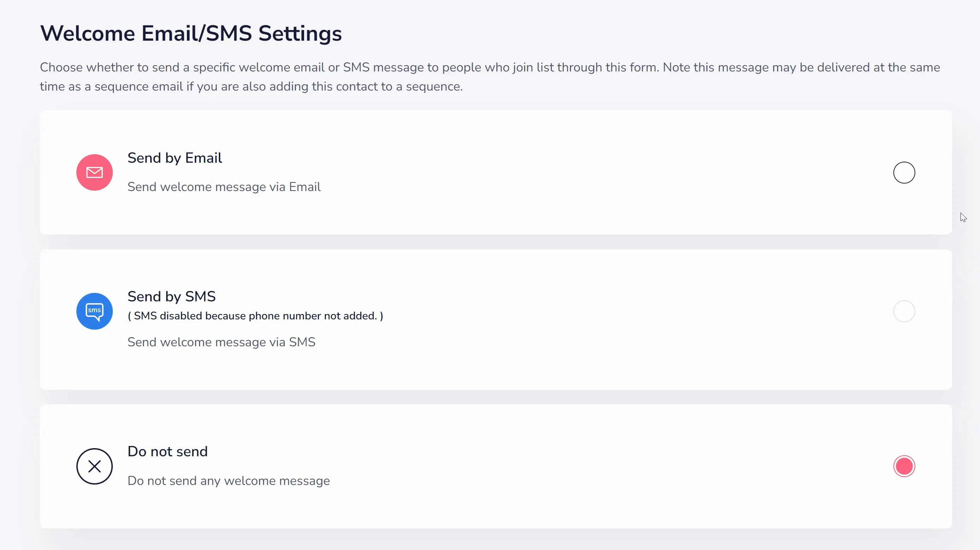The height and width of the screenshot is (550, 980).
Task: Click "Send welcome message via SMS" description
Action: (221, 342)
